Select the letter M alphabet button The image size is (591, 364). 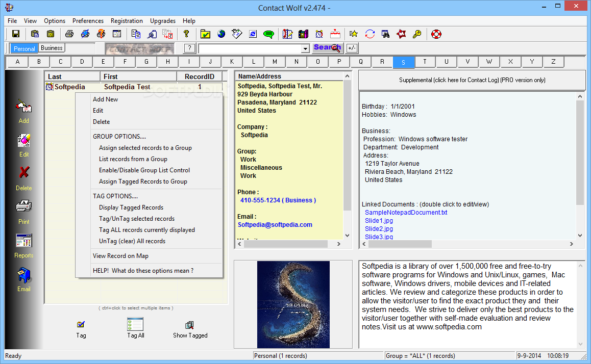[275, 62]
